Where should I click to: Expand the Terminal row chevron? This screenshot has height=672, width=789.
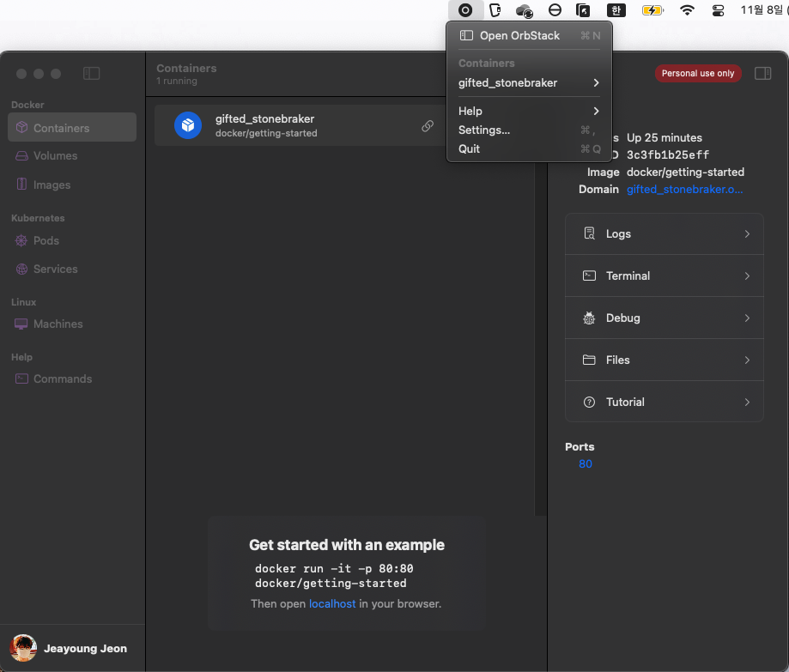[747, 275]
